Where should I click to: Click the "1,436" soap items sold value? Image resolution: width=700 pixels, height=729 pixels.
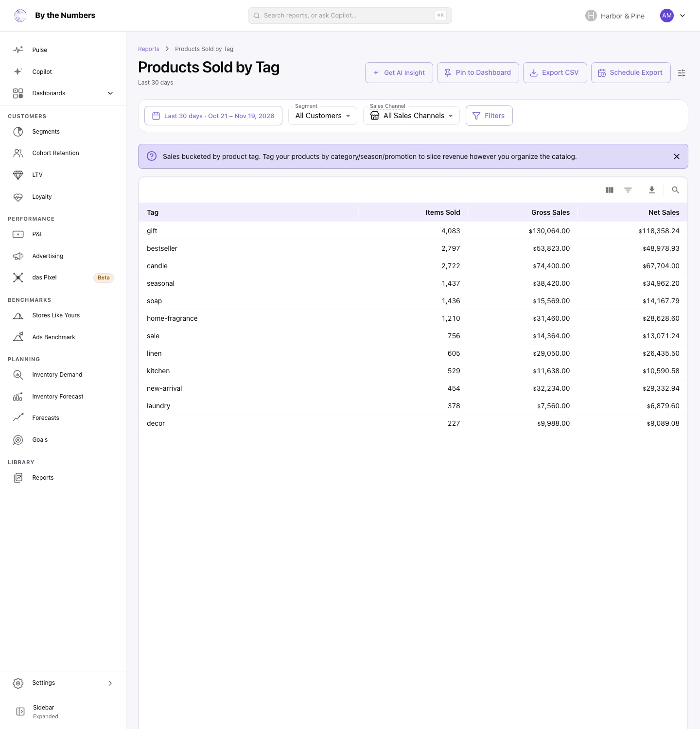point(451,301)
